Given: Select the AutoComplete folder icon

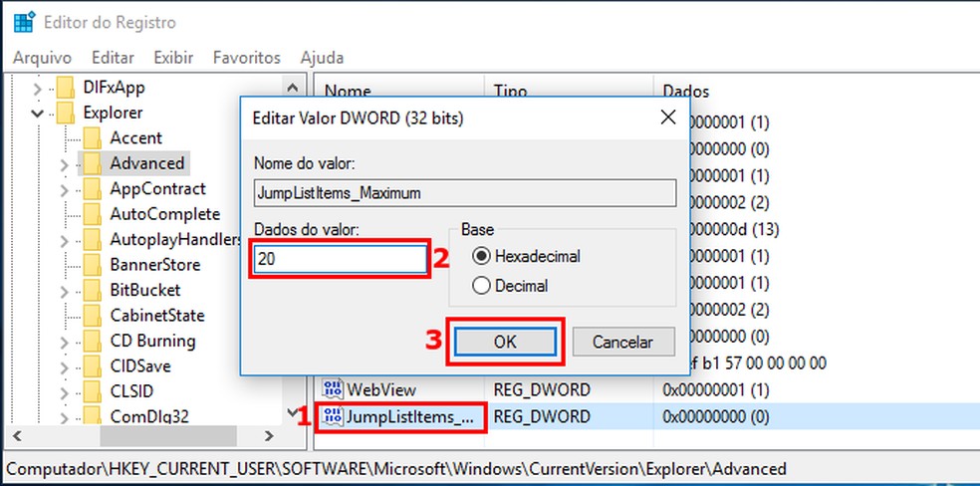Looking at the screenshot, I should (92, 214).
